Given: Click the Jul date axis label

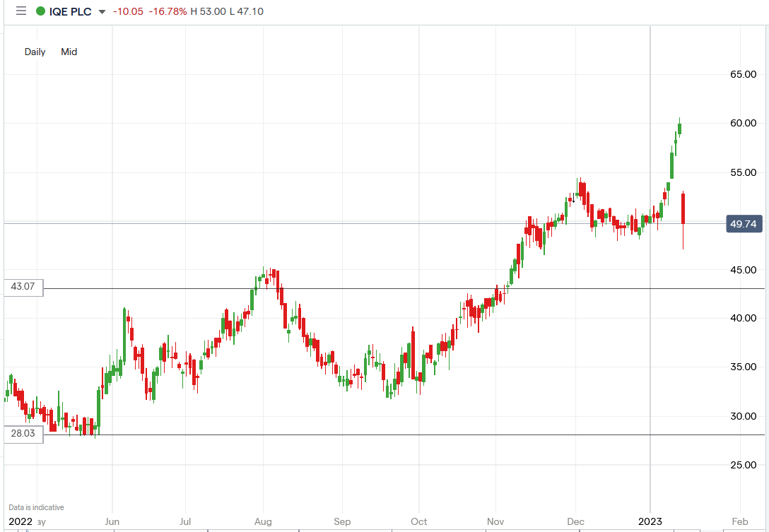Looking at the screenshot, I should click(185, 521).
